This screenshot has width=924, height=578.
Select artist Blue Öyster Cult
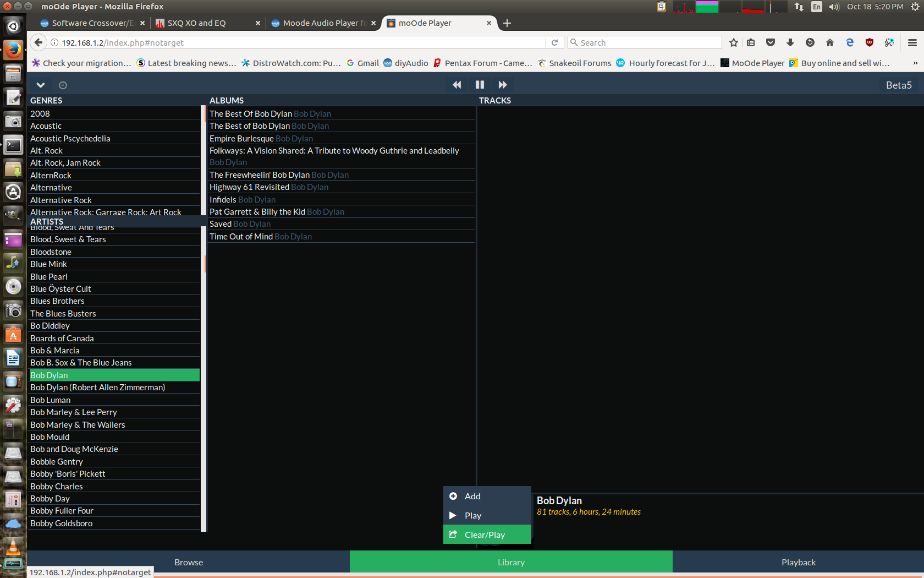click(x=114, y=288)
